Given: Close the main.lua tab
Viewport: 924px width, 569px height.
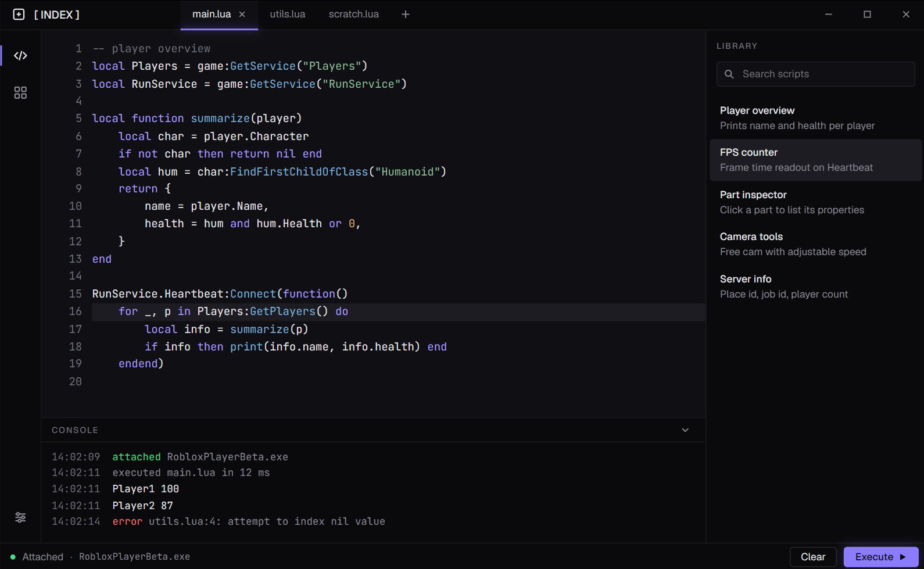Looking at the screenshot, I should [242, 15].
